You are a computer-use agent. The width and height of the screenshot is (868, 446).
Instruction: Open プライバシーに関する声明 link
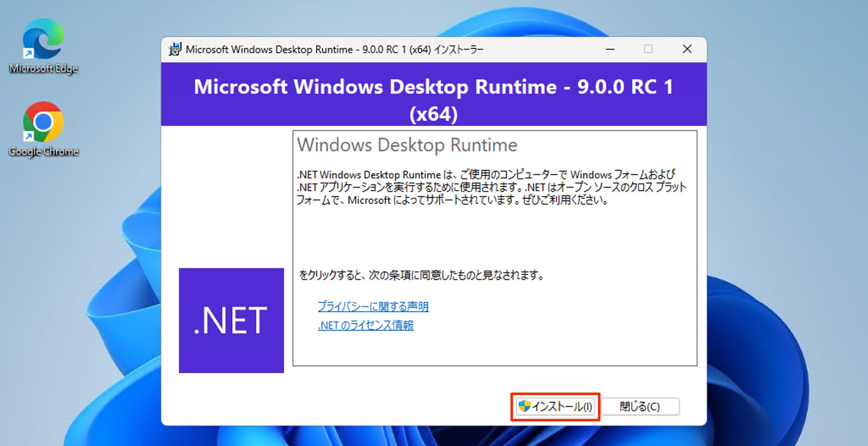tap(373, 306)
